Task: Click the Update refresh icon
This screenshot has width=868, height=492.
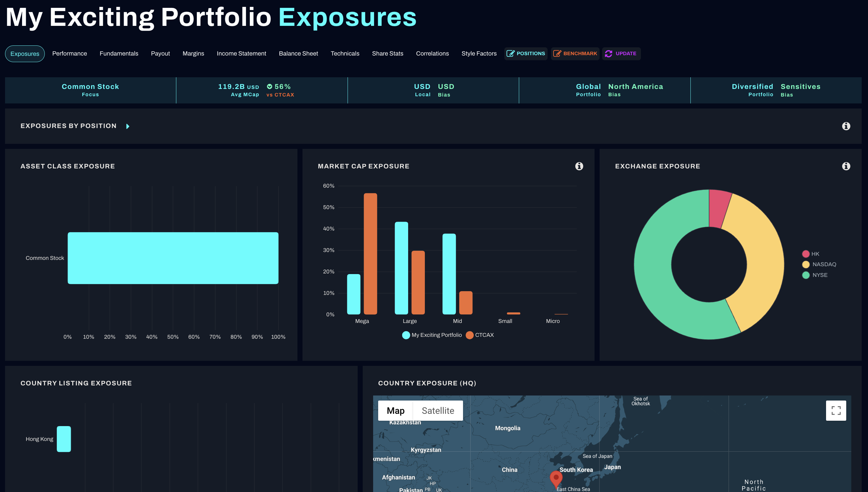Action: (x=608, y=53)
